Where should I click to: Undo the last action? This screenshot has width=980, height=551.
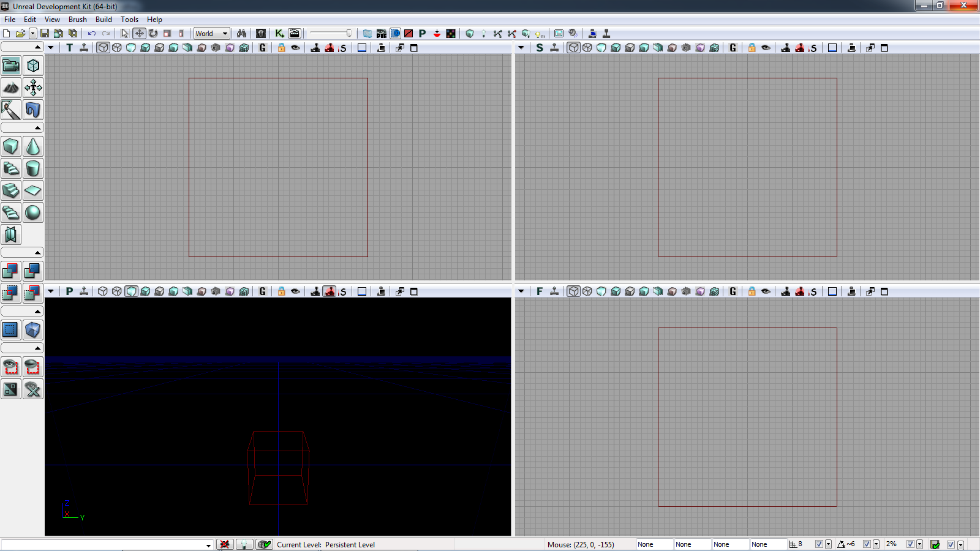pyautogui.click(x=91, y=34)
